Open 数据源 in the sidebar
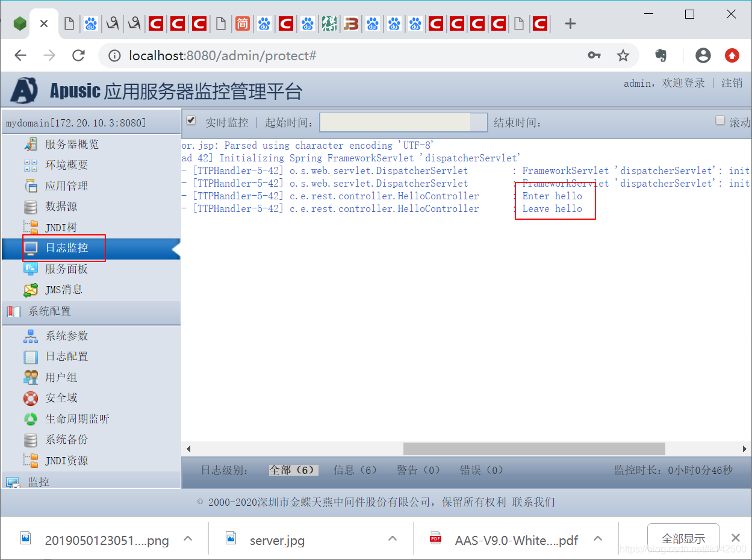The image size is (752, 560). 61,207
